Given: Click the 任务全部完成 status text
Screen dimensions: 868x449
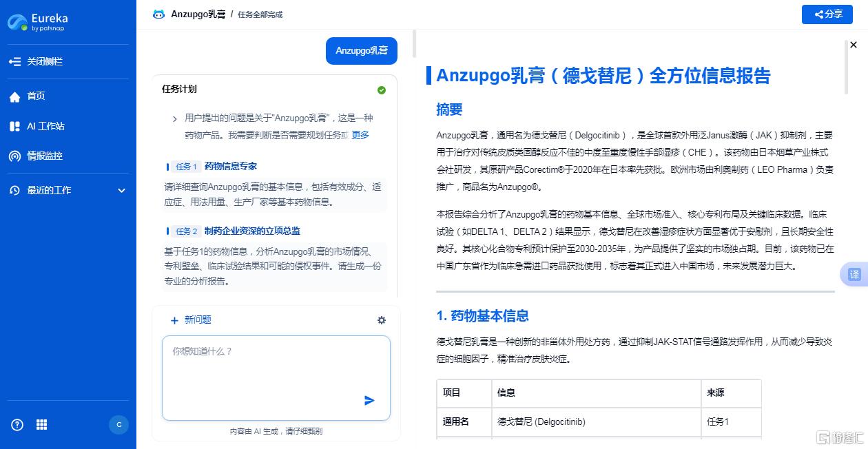Looking at the screenshot, I should (260, 14).
